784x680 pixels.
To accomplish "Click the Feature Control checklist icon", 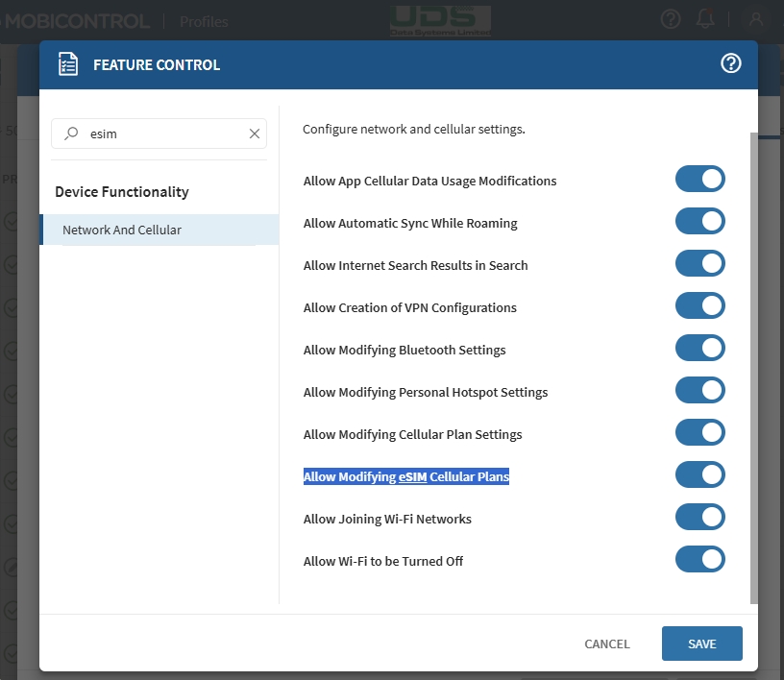I will coord(68,64).
